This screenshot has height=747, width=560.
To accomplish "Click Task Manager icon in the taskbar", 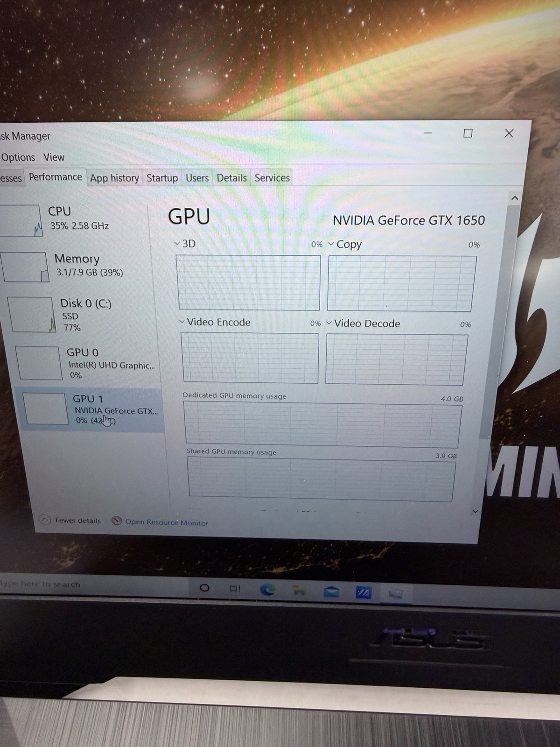I will click(x=395, y=594).
